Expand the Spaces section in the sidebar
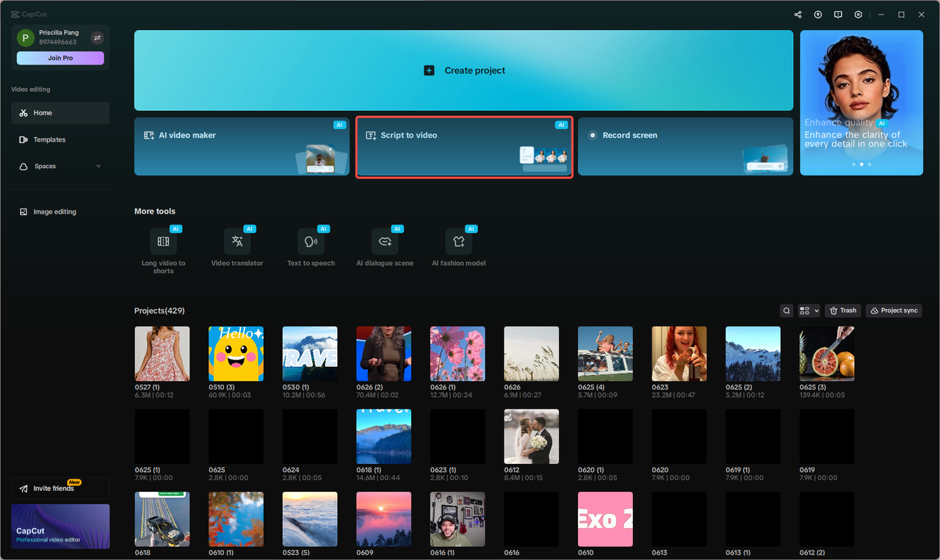The height and width of the screenshot is (560, 940). (98, 166)
